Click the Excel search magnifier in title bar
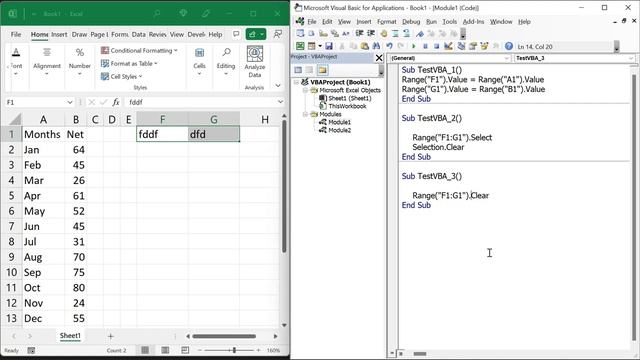The height and width of the screenshot is (360, 640). coord(157,13)
